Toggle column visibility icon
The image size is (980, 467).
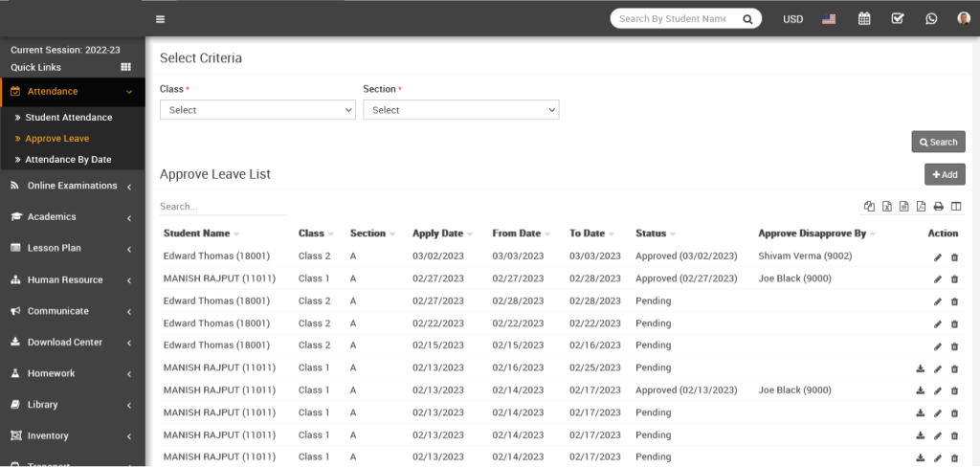956,207
